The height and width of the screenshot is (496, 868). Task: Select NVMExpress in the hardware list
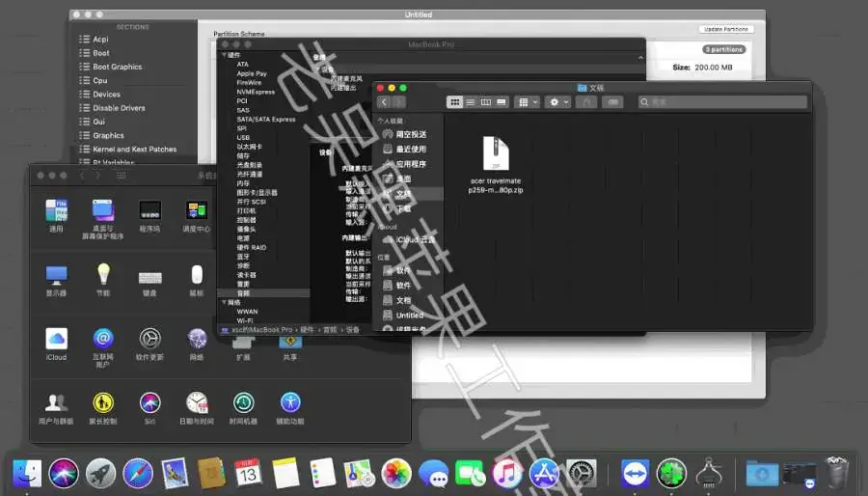tap(256, 92)
